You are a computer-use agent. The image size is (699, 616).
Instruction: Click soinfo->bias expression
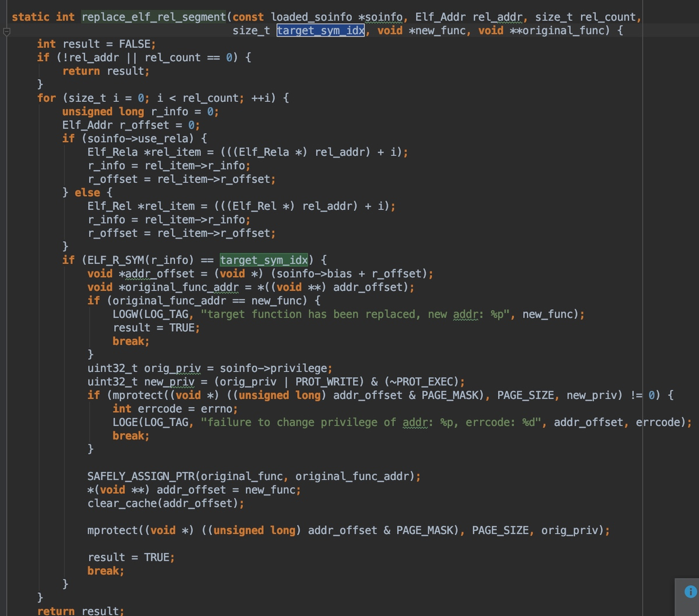[x=315, y=273]
